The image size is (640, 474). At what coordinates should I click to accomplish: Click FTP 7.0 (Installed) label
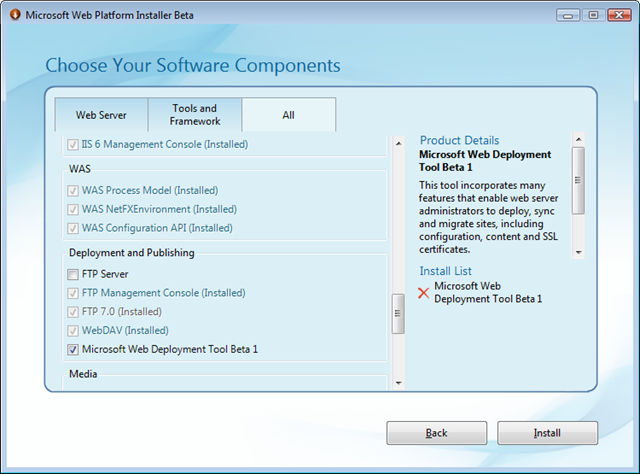pyautogui.click(x=122, y=312)
